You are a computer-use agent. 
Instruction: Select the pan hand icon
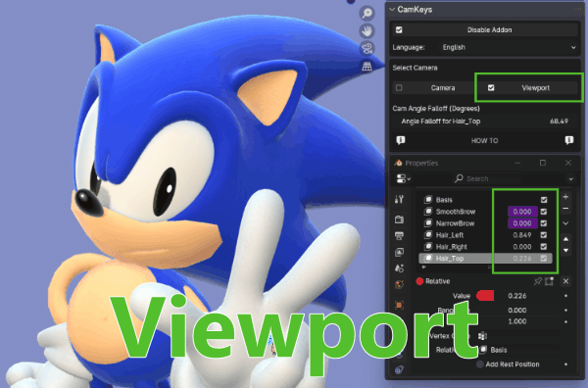click(x=367, y=30)
